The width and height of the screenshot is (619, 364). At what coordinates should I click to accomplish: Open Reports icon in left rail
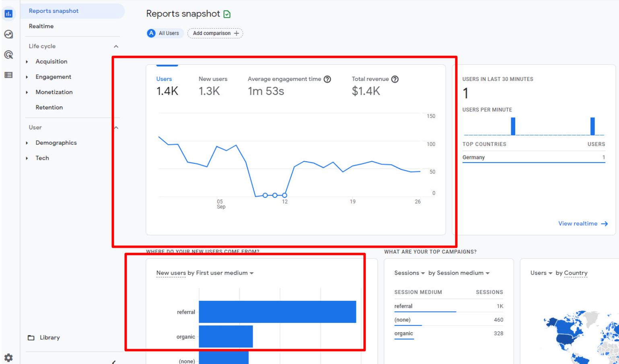coord(8,14)
